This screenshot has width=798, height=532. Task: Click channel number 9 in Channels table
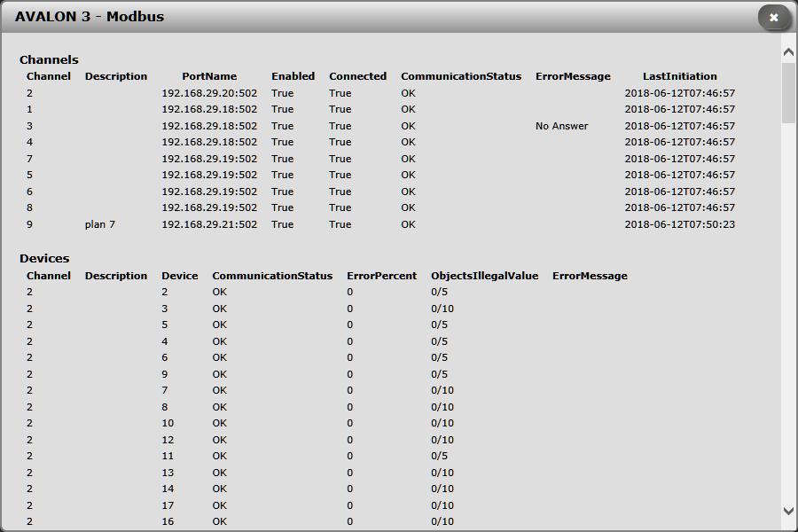[29, 224]
